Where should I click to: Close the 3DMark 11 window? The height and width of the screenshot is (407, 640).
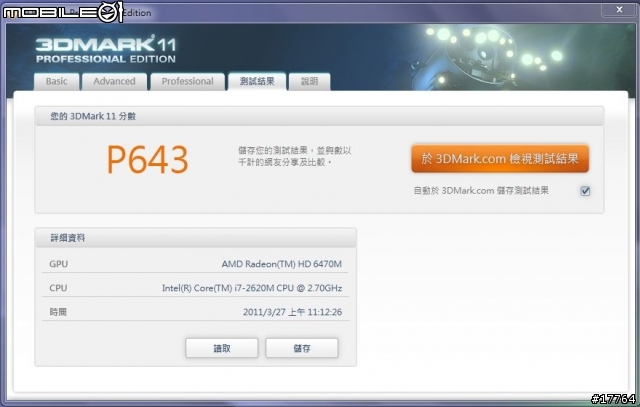click(619, 9)
